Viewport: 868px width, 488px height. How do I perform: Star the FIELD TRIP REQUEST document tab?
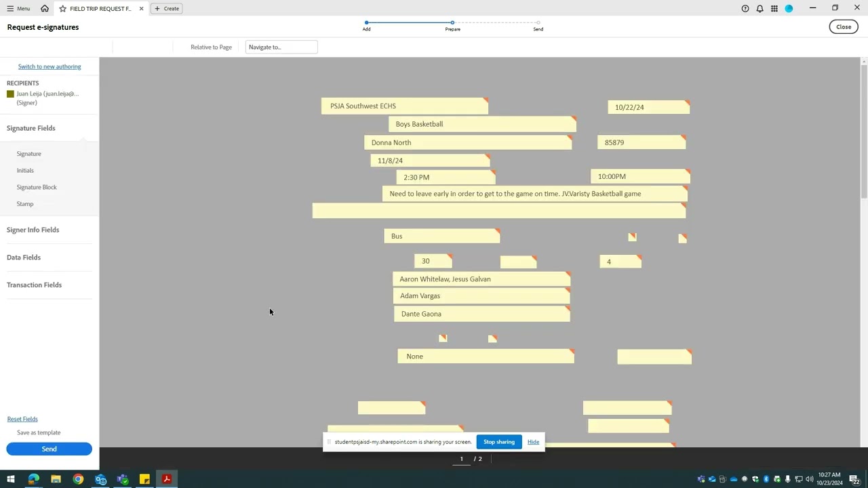click(x=62, y=9)
